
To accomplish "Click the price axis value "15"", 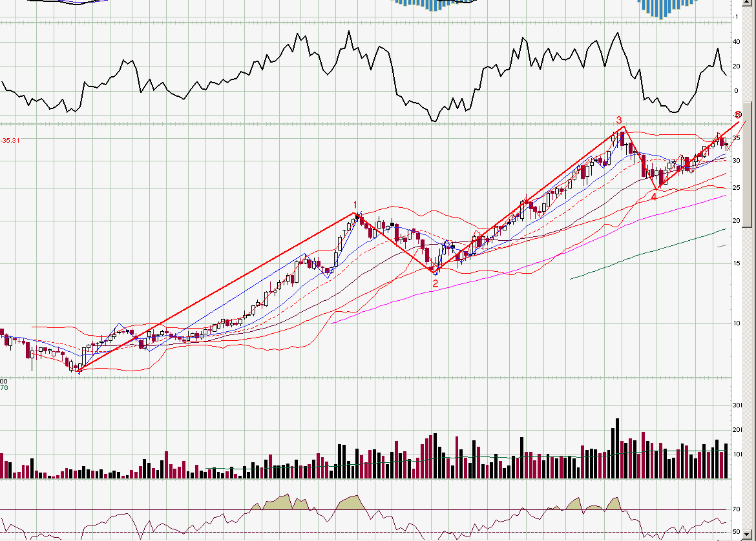I will (x=736, y=263).
